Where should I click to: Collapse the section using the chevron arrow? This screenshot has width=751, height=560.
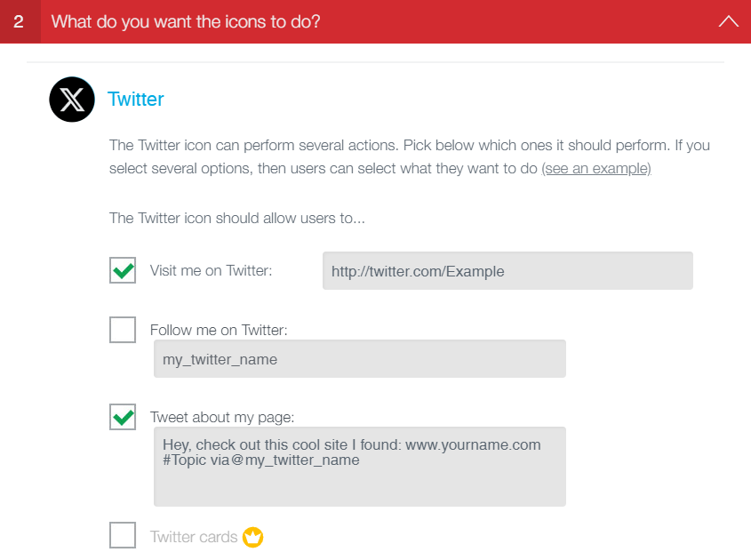click(728, 20)
